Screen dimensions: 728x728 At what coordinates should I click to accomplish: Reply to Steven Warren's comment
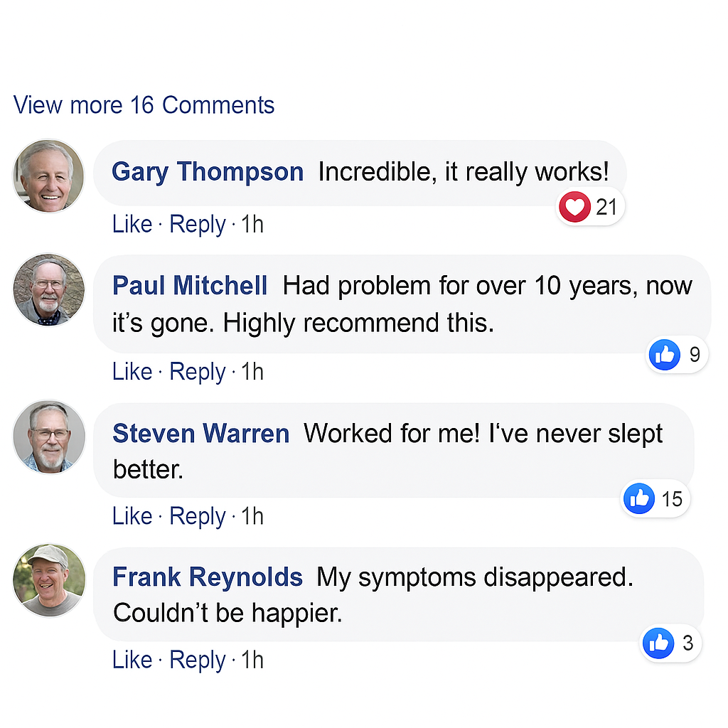(x=198, y=517)
